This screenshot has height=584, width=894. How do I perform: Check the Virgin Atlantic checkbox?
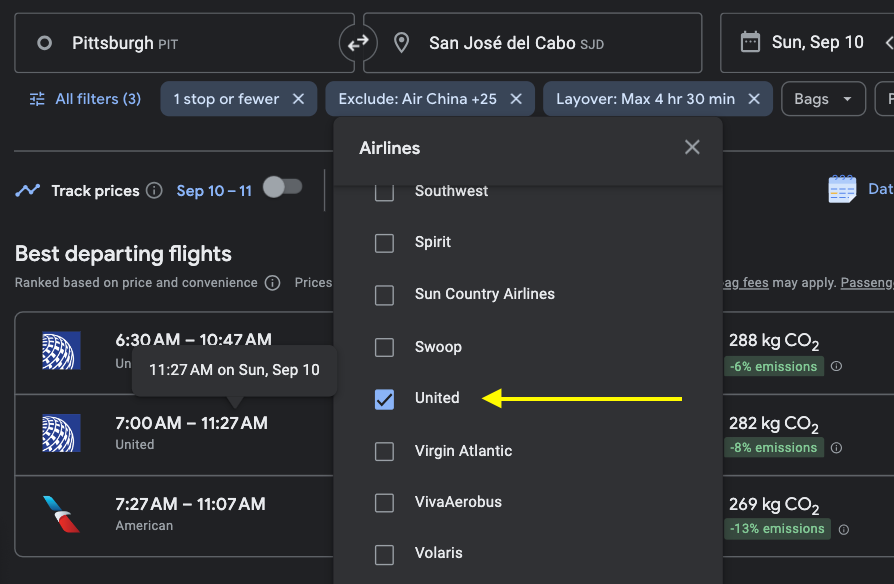click(384, 452)
